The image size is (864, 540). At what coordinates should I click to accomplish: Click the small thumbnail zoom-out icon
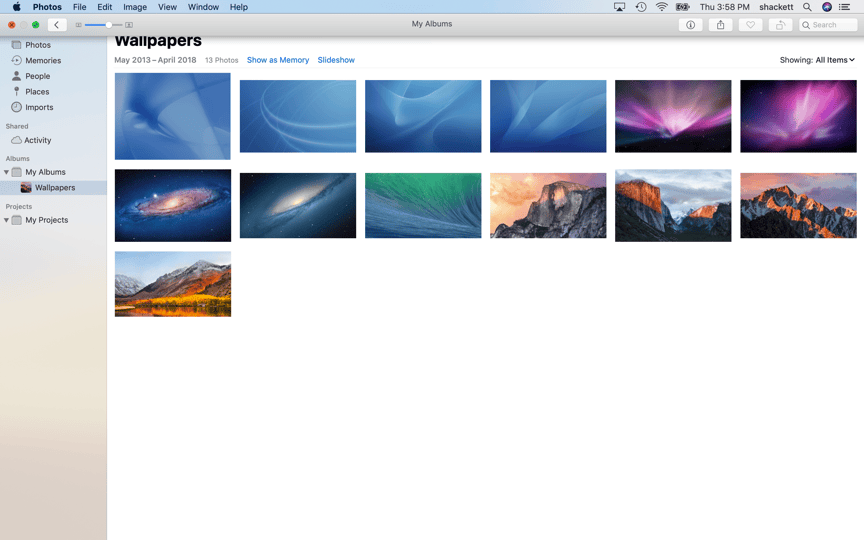(78, 25)
